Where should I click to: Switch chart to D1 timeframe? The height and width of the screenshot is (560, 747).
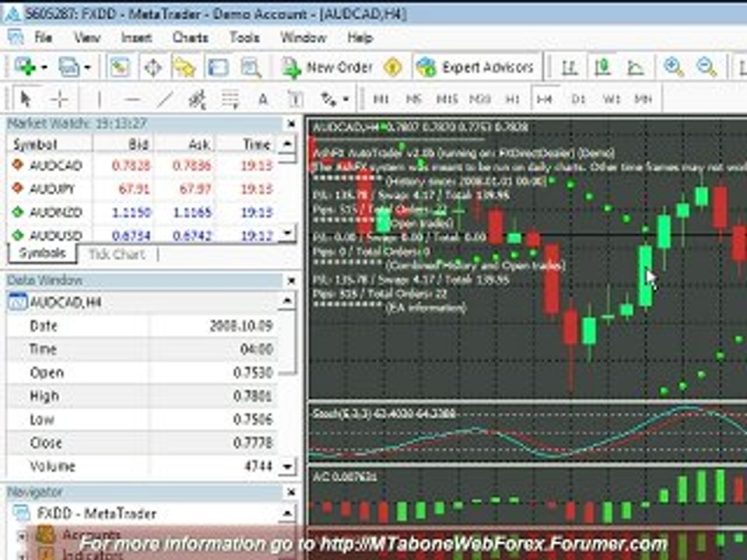(578, 99)
